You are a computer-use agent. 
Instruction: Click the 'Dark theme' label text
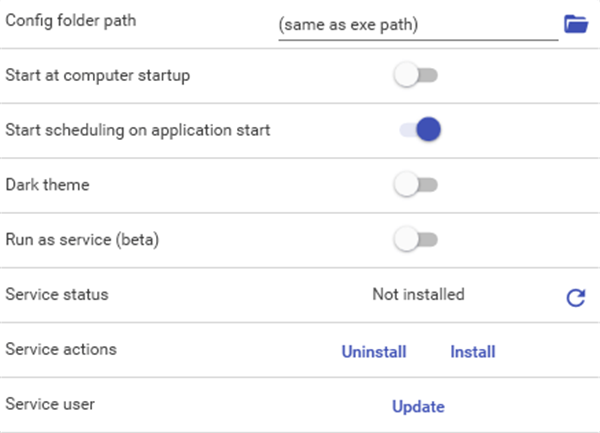click(x=46, y=185)
